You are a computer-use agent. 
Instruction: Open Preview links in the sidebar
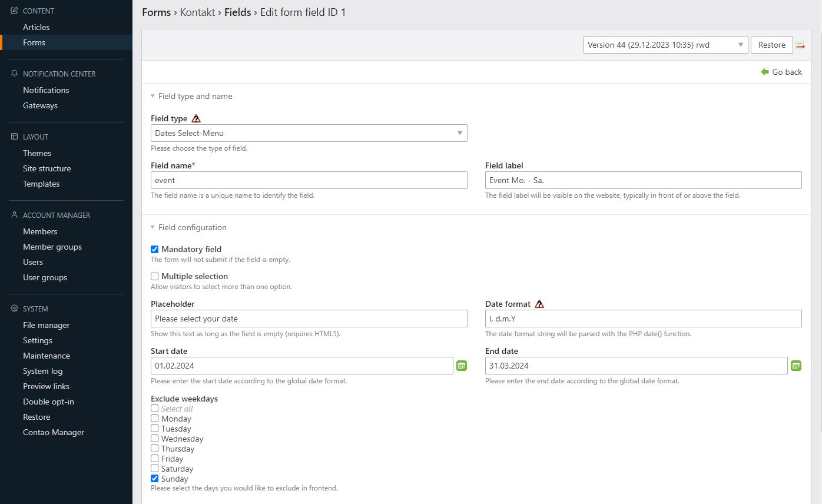(46, 386)
